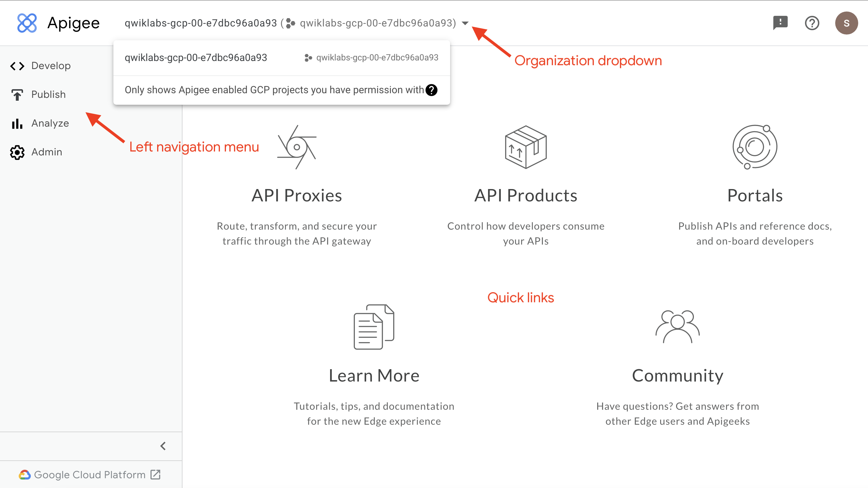Image resolution: width=868 pixels, height=488 pixels.
Task: Click the notifications alert icon
Action: tap(780, 23)
